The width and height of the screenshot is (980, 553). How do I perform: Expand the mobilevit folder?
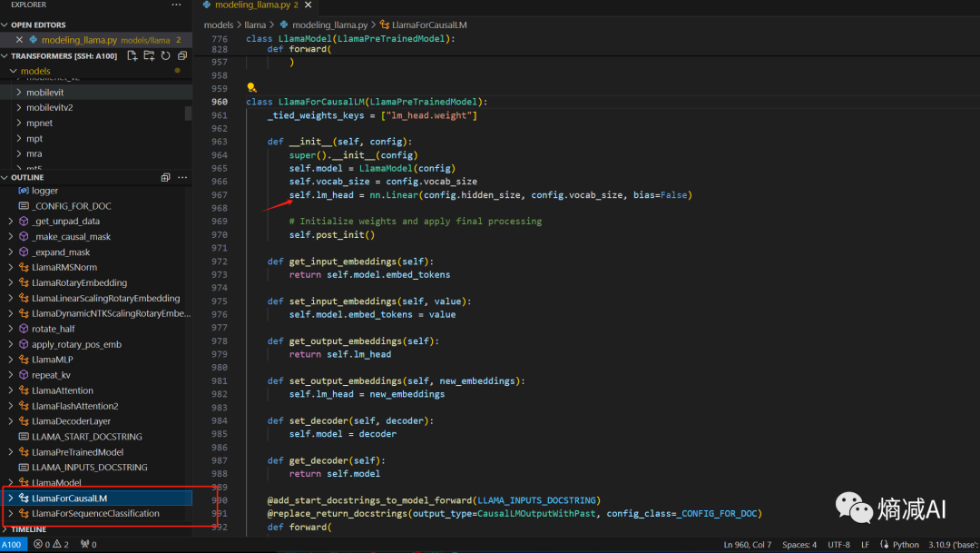[x=19, y=92]
